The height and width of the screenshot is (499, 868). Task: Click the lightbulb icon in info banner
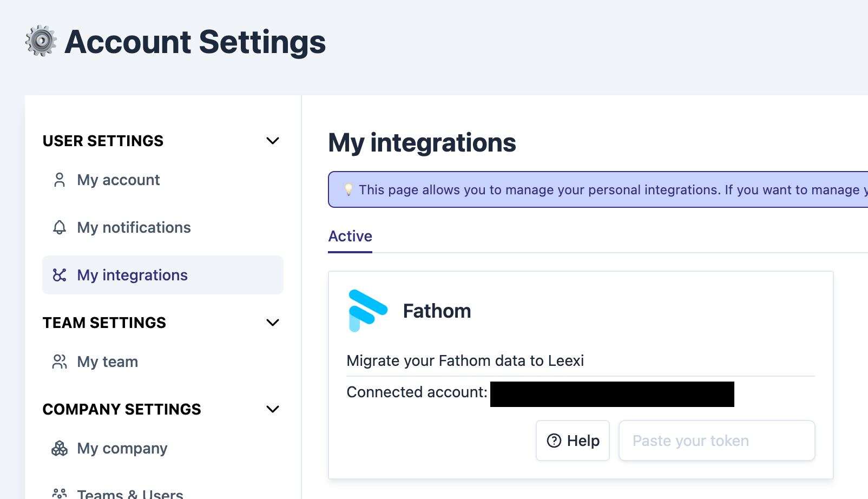tap(348, 189)
